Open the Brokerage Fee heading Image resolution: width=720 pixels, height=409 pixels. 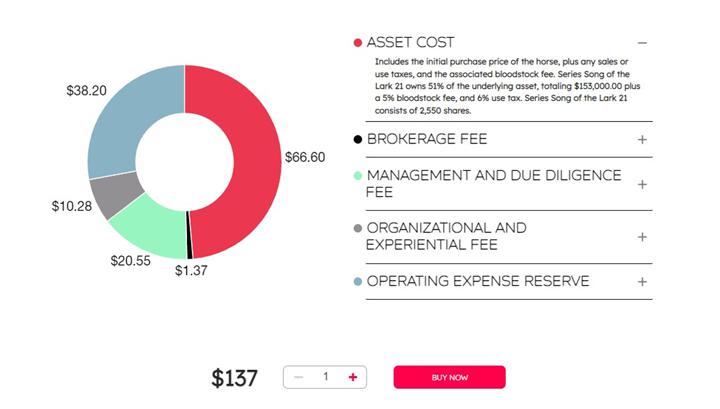tap(427, 139)
